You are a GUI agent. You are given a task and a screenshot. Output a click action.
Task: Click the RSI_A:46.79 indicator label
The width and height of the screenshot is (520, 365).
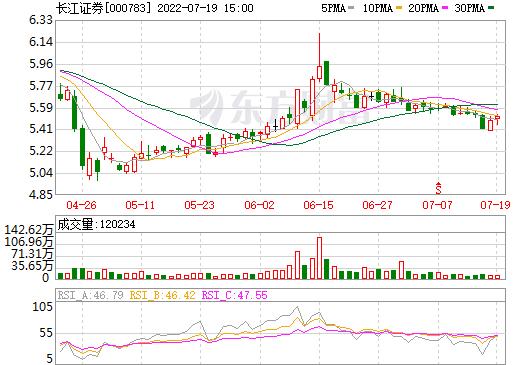pyautogui.click(x=91, y=295)
